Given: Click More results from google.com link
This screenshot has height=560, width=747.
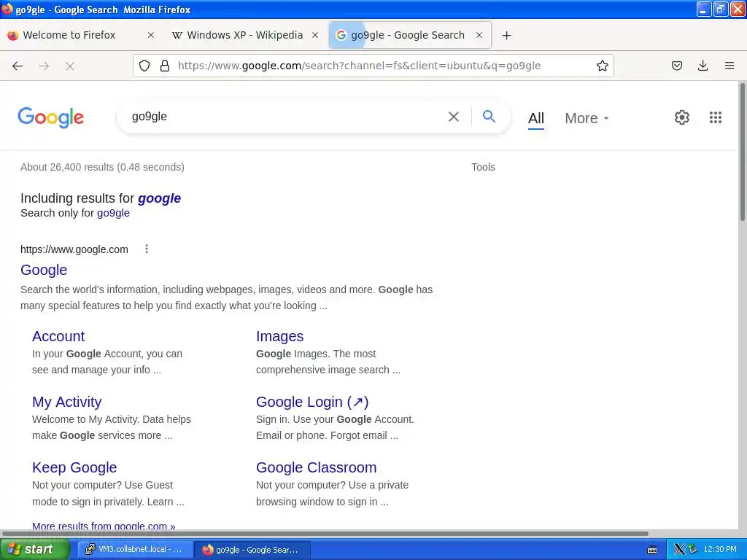Looking at the screenshot, I should coord(104,526).
